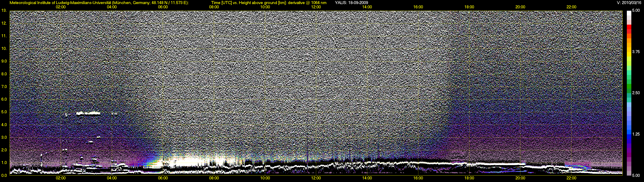Image resolution: width=644 pixels, height=182 pixels.
Task: Click the '1.0' height axis label
Action: point(4,163)
